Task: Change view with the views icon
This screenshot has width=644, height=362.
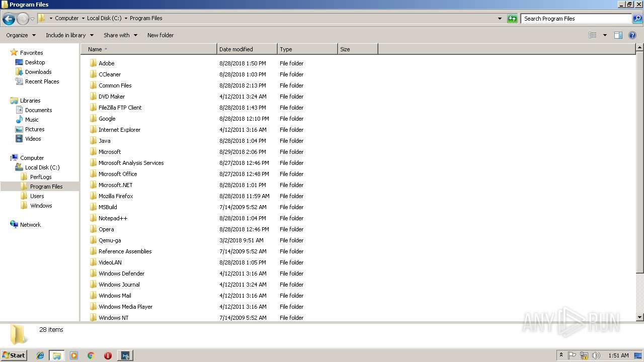Action: click(593, 35)
